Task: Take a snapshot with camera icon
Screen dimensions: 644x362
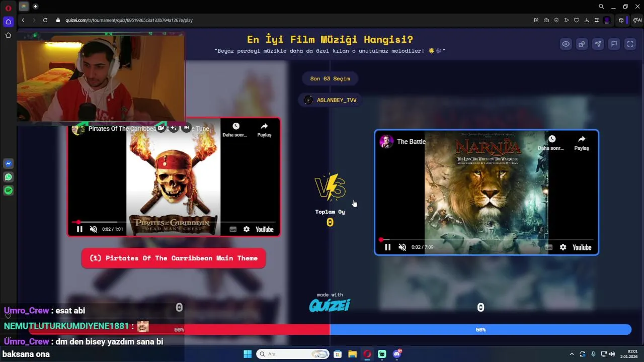Action: 546,20
